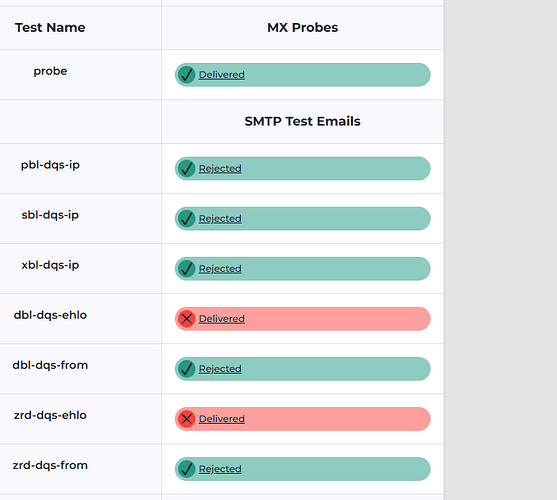Open the Rejected link for sbl-dqs-ip
Viewport: 557px width, 500px height.
click(x=220, y=218)
